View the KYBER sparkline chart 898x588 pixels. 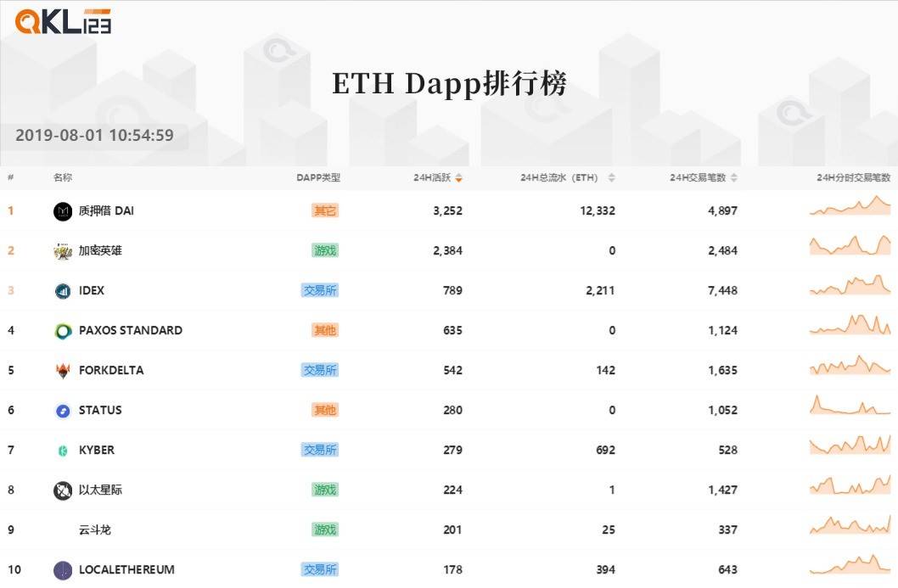pos(850,445)
